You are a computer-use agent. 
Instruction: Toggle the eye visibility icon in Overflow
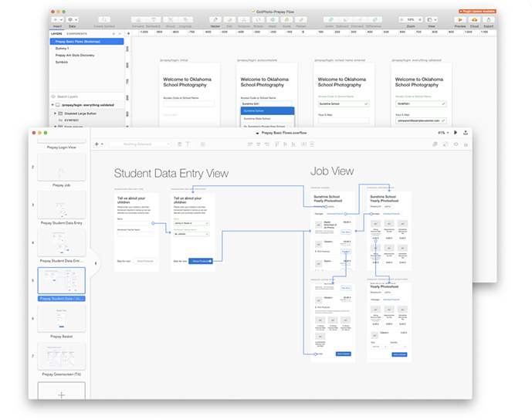point(456,144)
